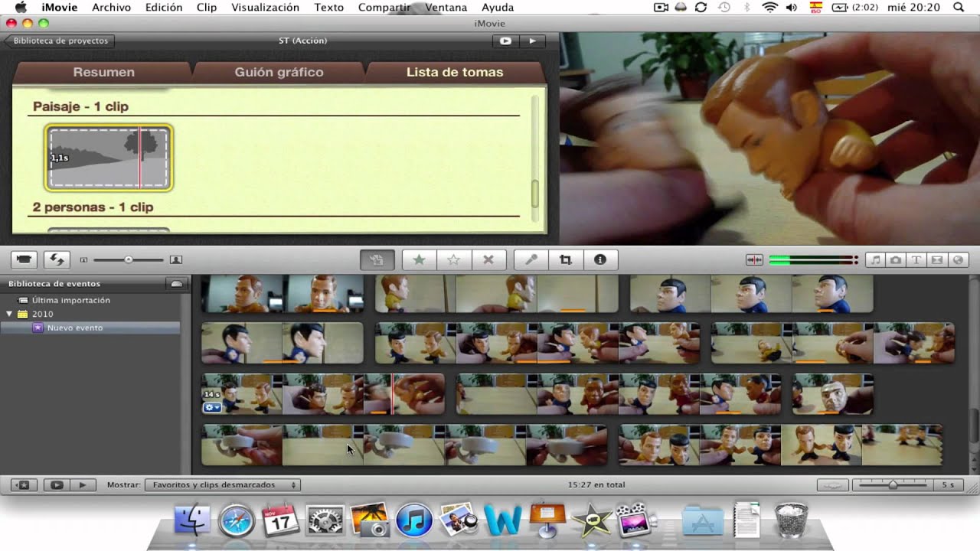Click the 14 s event clip

(x=323, y=394)
